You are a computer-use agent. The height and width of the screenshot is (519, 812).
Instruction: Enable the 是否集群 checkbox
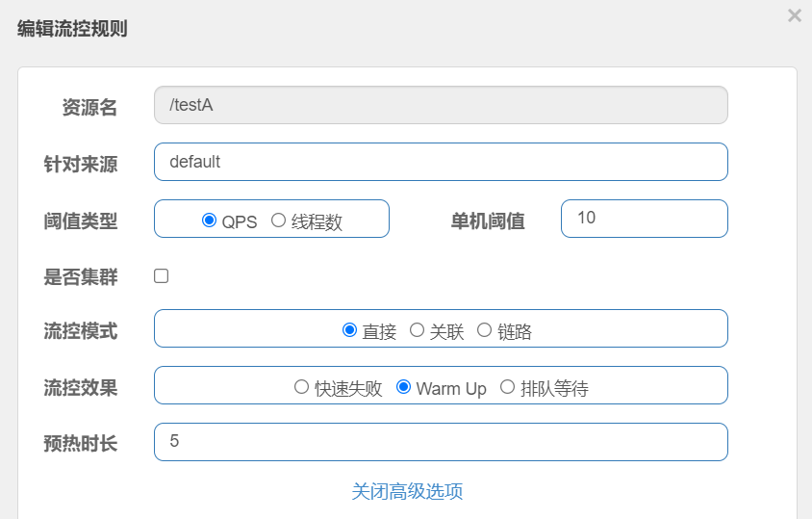point(161,275)
